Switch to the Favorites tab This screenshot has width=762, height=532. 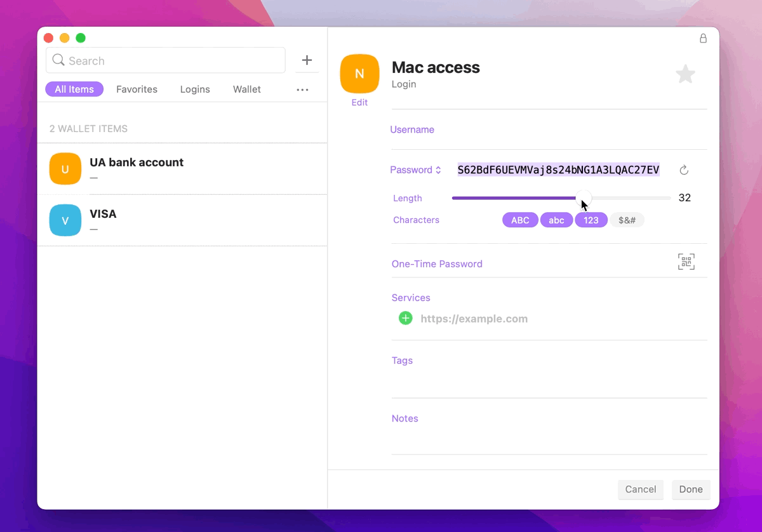pos(137,89)
